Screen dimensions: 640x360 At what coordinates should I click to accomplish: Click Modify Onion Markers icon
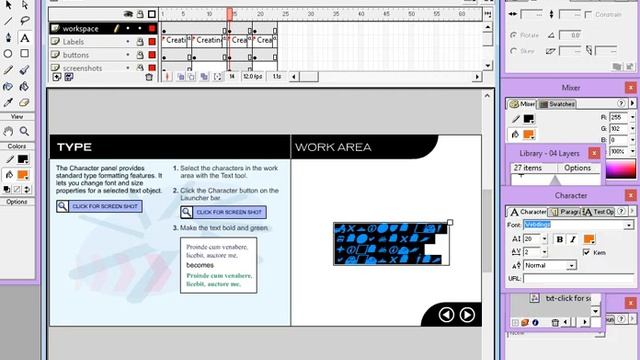click(218, 77)
